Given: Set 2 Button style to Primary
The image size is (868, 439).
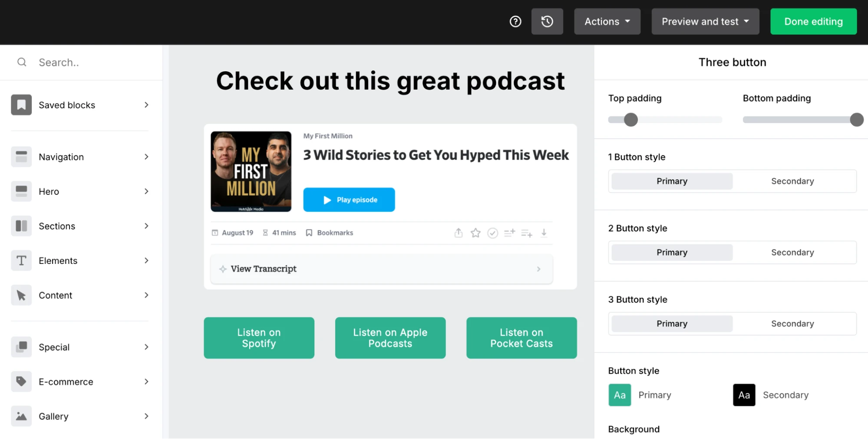Looking at the screenshot, I should click(672, 253).
